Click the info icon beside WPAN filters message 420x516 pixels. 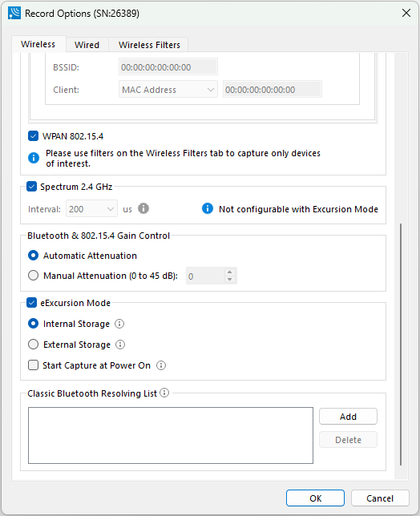34,158
